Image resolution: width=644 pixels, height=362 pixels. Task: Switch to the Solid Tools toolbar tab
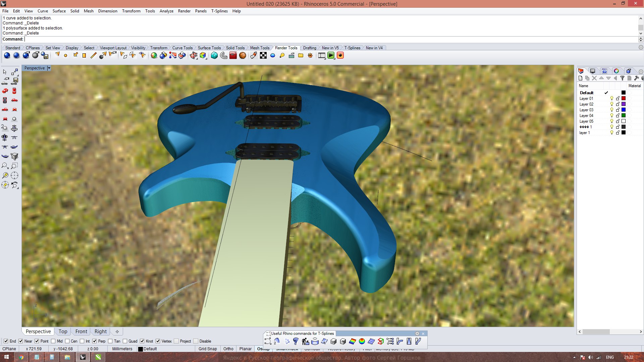pyautogui.click(x=235, y=48)
